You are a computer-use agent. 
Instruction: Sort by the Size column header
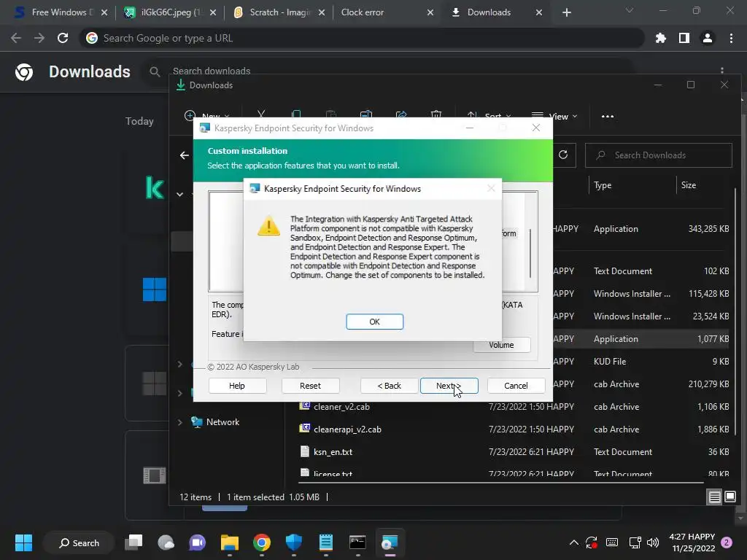689,185
